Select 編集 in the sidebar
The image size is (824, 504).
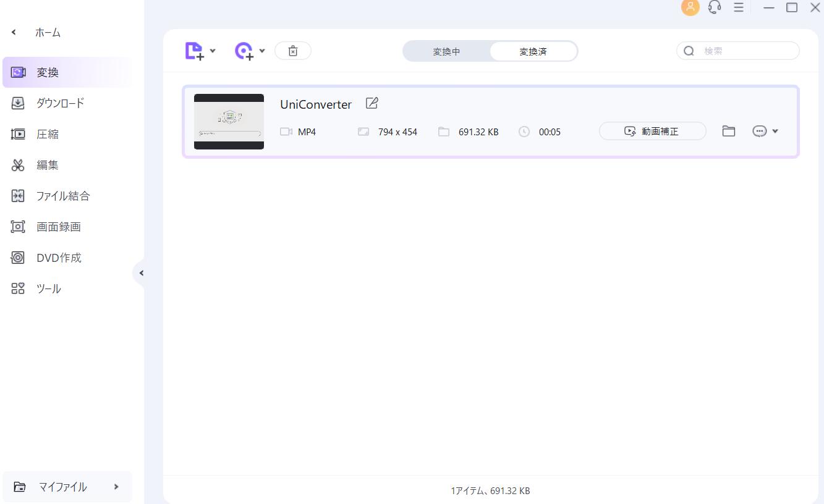[x=67, y=165]
